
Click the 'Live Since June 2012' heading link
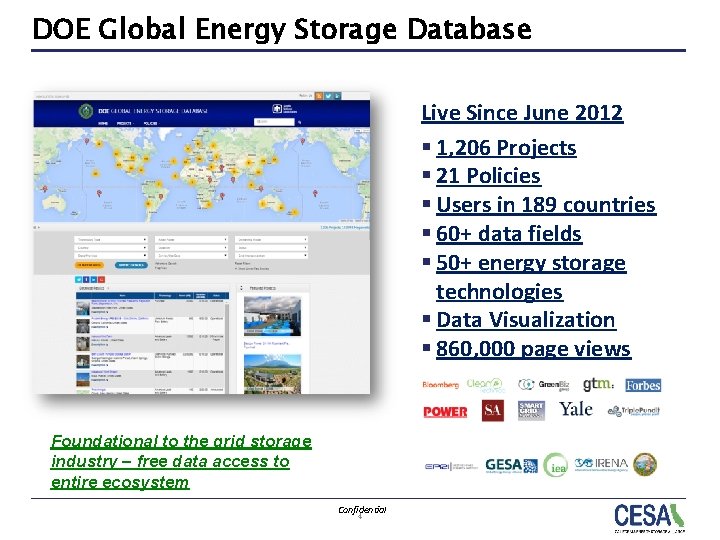point(522,113)
